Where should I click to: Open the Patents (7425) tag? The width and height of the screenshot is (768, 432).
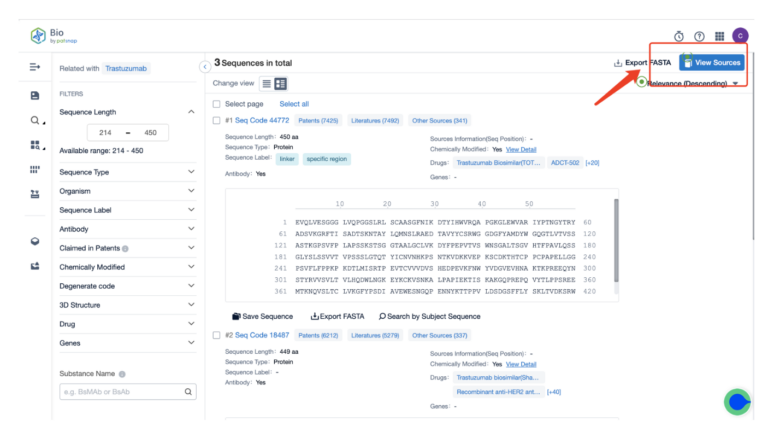317,121
